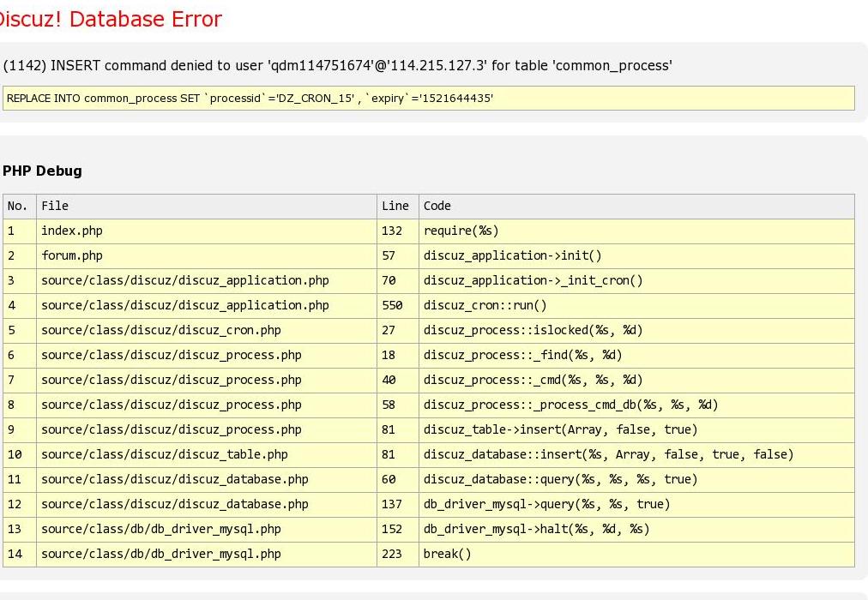Click the PHP Debug section title
The image size is (868, 600).
tap(42, 171)
